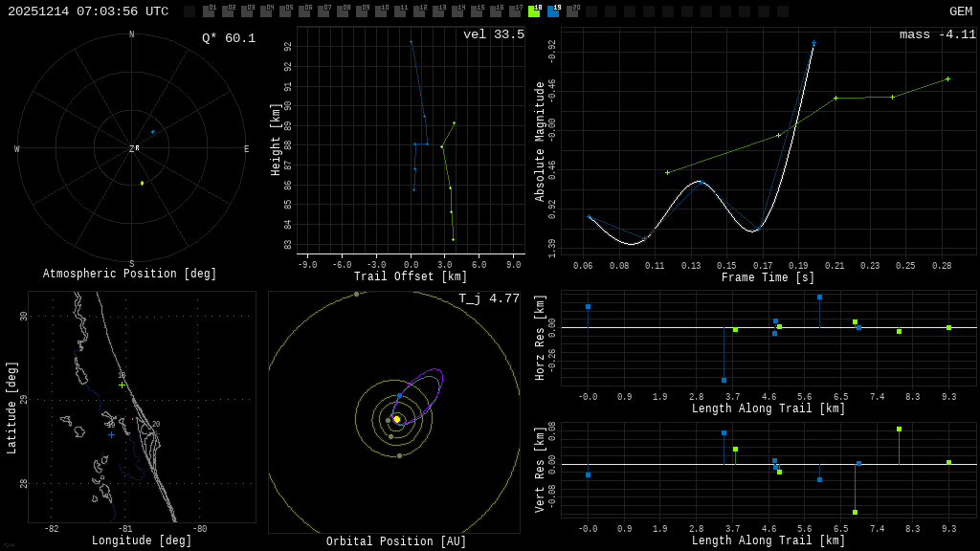Choose station 08 indicator box

[344, 11]
